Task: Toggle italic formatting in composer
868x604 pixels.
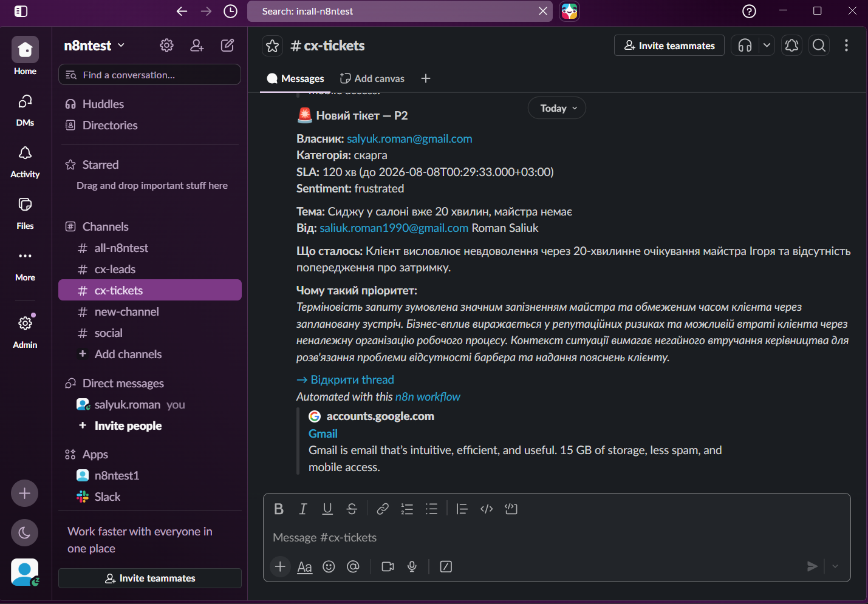Action: [303, 509]
